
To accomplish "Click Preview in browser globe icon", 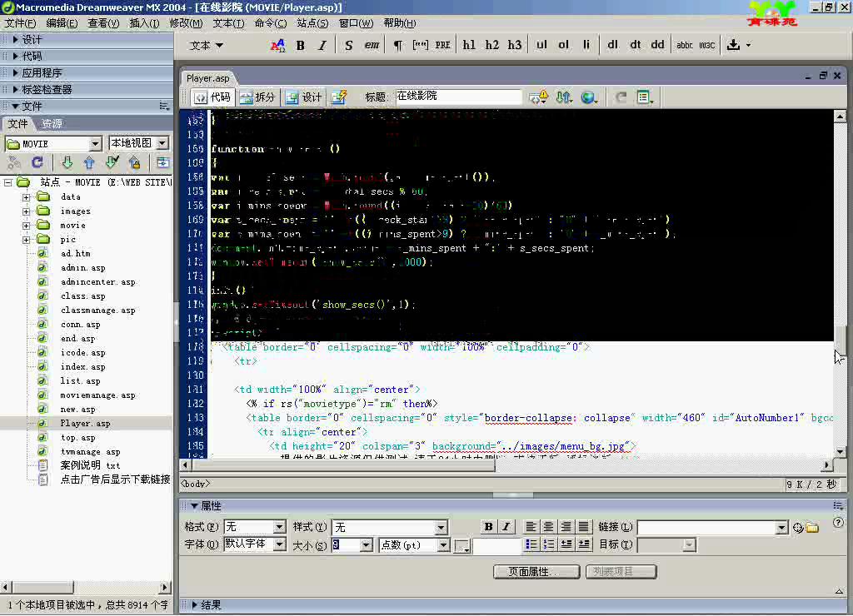I will point(588,97).
